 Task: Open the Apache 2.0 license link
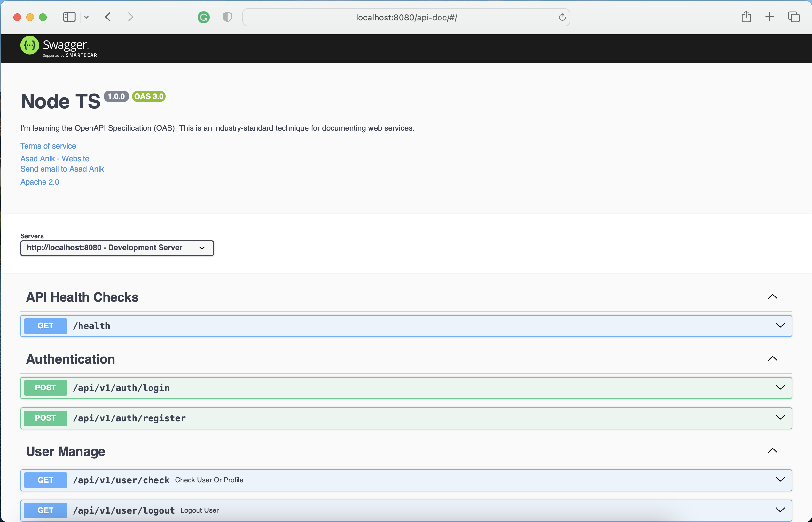coord(40,182)
